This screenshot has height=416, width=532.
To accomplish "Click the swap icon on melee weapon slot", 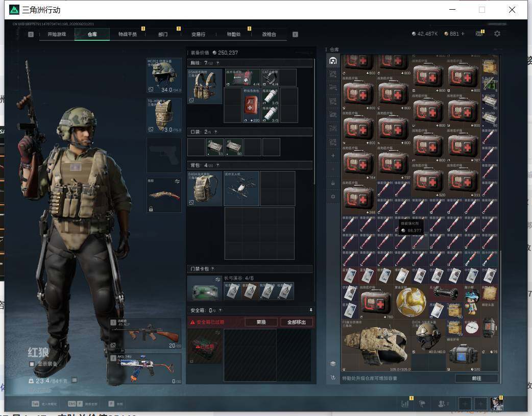I will click(177, 182).
